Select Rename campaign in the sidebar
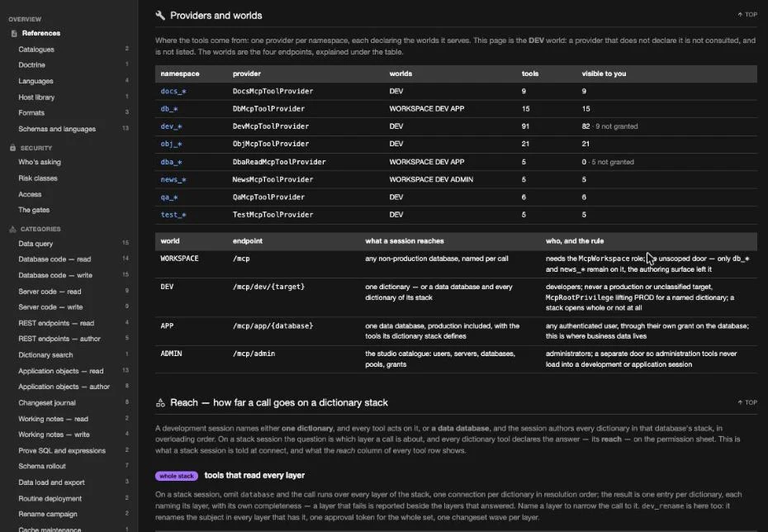Viewport: 768px width, 532px height. pos(48,514)
